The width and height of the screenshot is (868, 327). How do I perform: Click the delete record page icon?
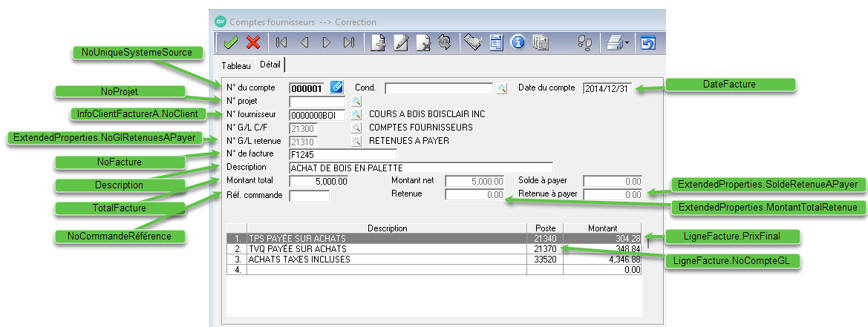[423, 43]
